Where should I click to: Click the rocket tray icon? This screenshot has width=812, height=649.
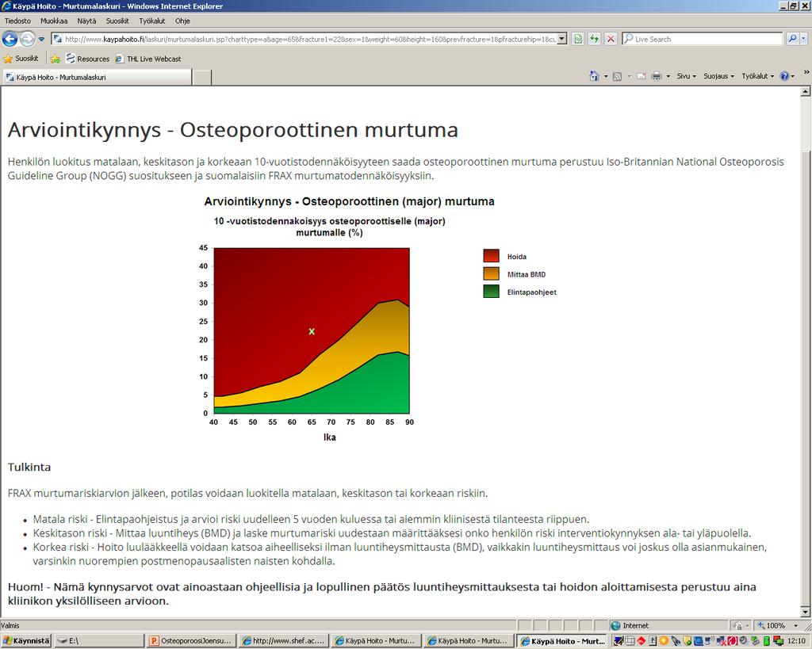click(676, 641)
